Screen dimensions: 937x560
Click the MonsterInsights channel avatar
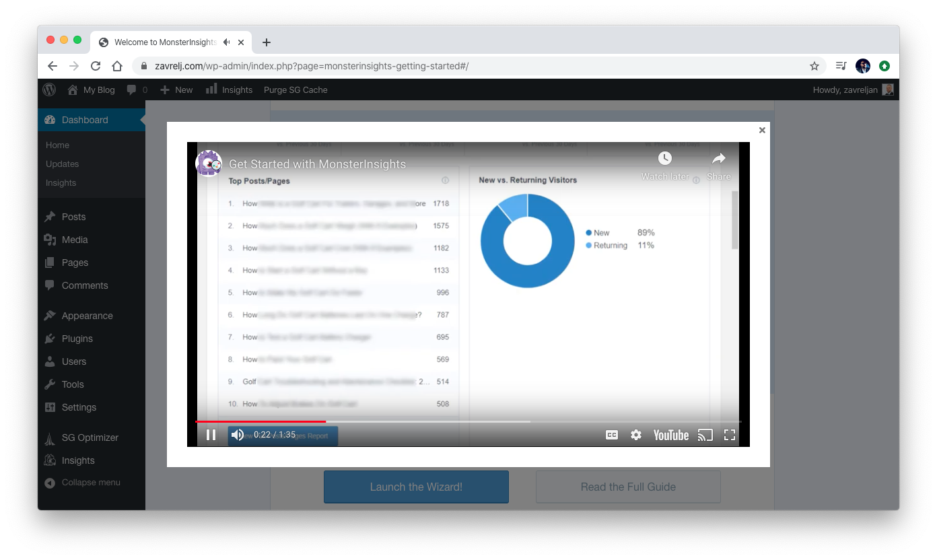coord(209,164)
